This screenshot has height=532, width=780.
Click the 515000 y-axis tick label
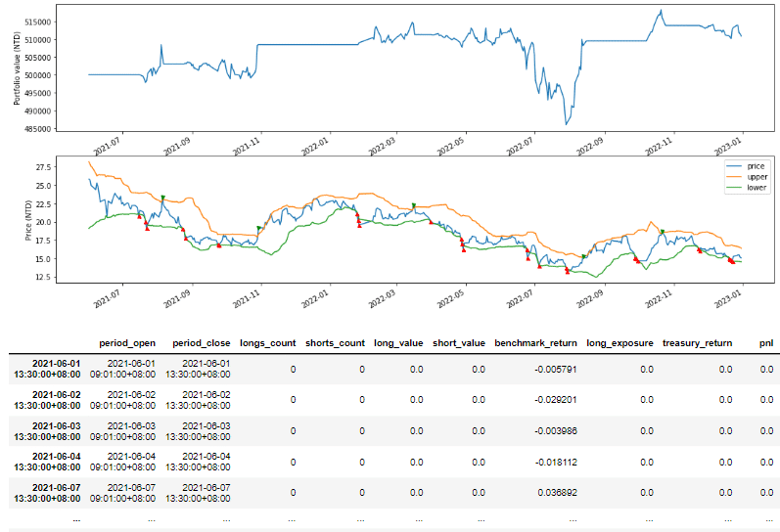39,22
